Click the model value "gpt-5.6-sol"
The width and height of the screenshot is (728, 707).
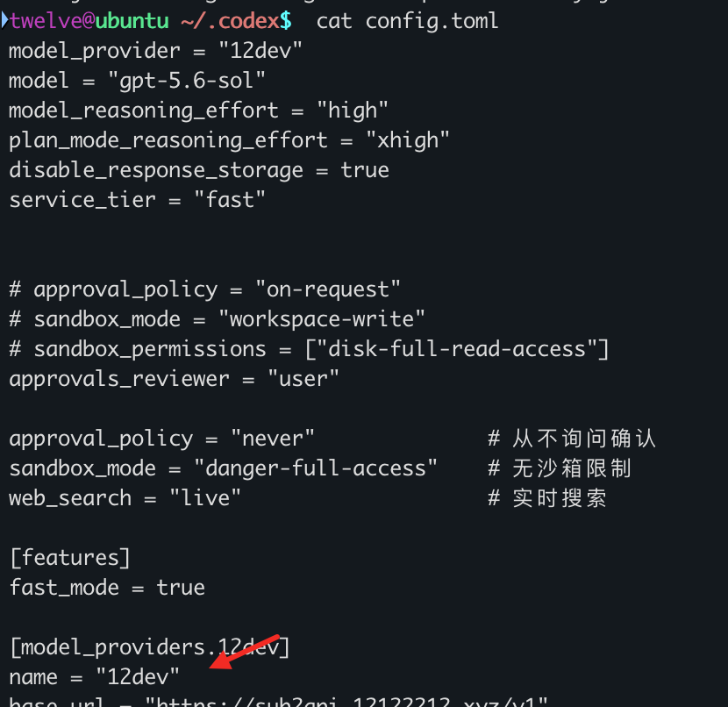tap(186, 82)
